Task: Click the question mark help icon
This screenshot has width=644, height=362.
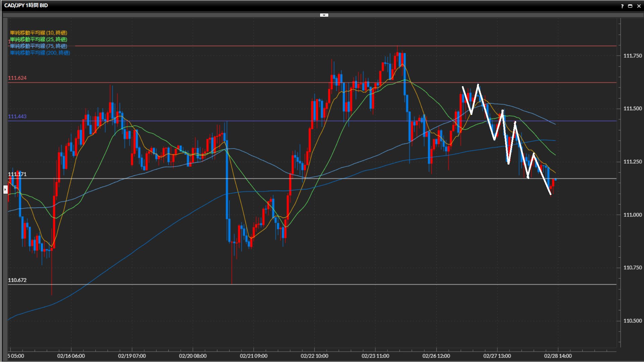Action: 622,6
